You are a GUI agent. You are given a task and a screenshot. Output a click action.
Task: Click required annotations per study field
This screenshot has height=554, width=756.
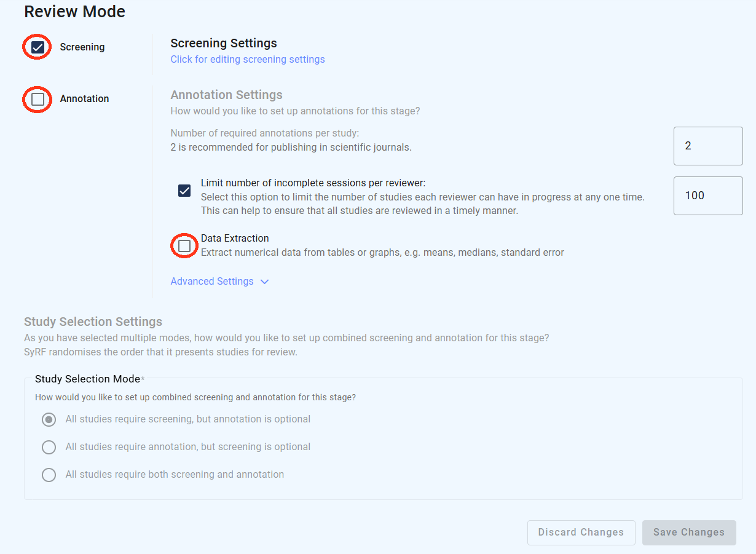coord(707,146)
